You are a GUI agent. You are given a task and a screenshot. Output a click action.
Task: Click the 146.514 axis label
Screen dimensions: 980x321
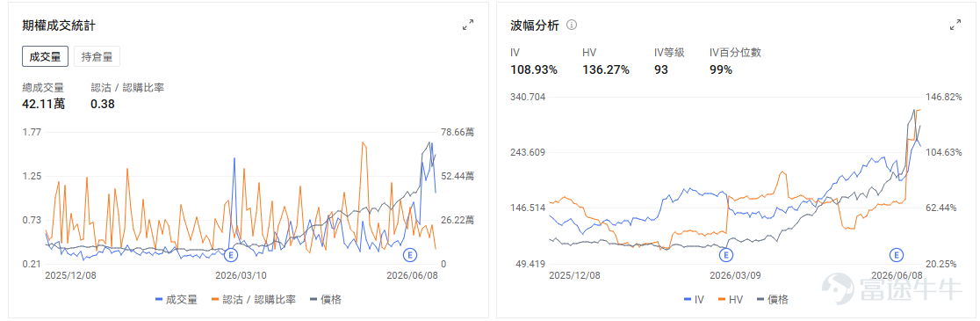(x=528, y=208)
